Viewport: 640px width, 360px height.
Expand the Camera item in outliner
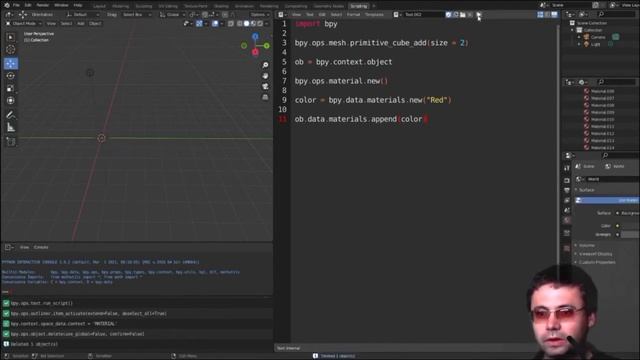tap(579, 37)
